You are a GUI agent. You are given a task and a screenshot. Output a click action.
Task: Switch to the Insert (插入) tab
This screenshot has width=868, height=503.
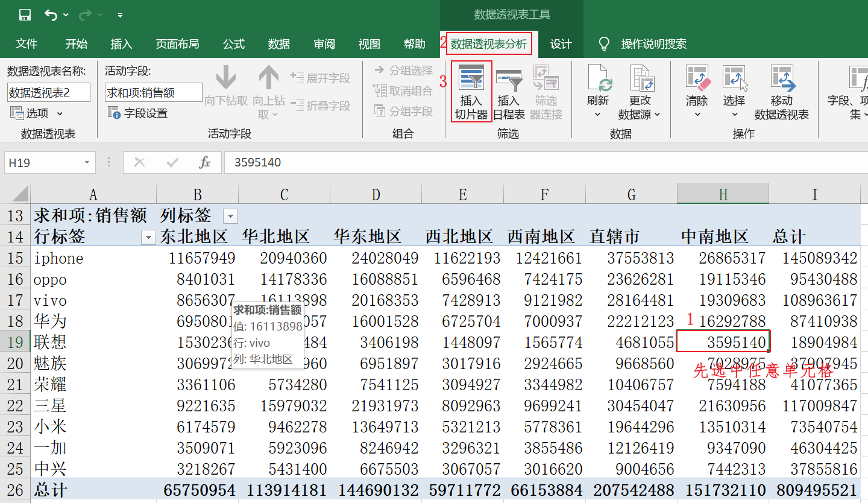[121, 43]
